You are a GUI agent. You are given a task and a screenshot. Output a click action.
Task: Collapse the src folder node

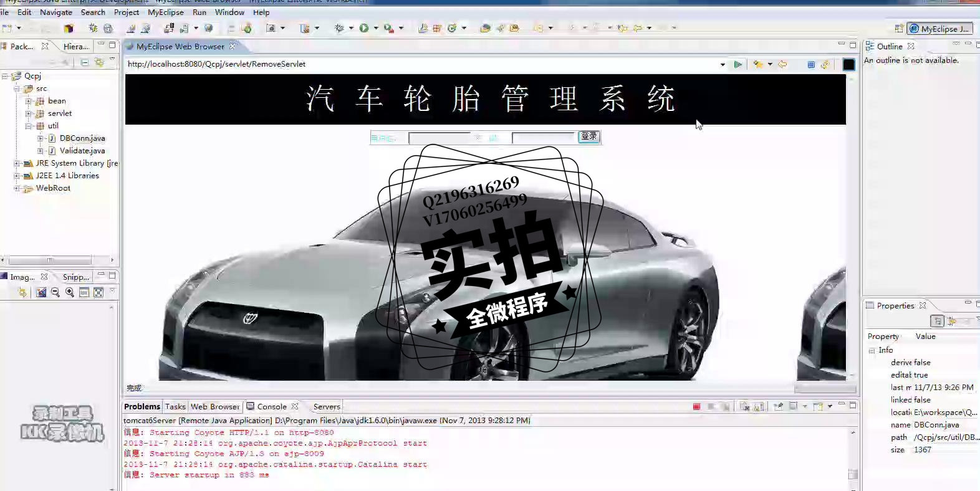17,88
